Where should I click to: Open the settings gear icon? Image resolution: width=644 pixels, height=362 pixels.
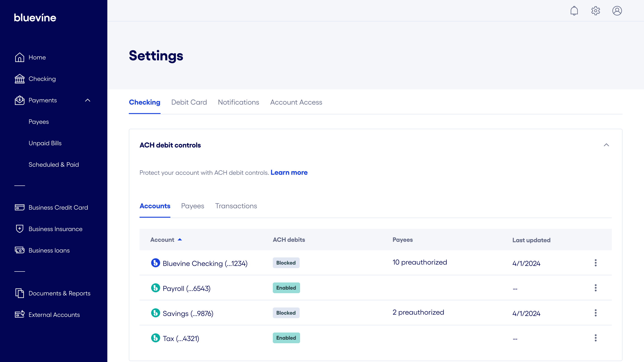595,11
